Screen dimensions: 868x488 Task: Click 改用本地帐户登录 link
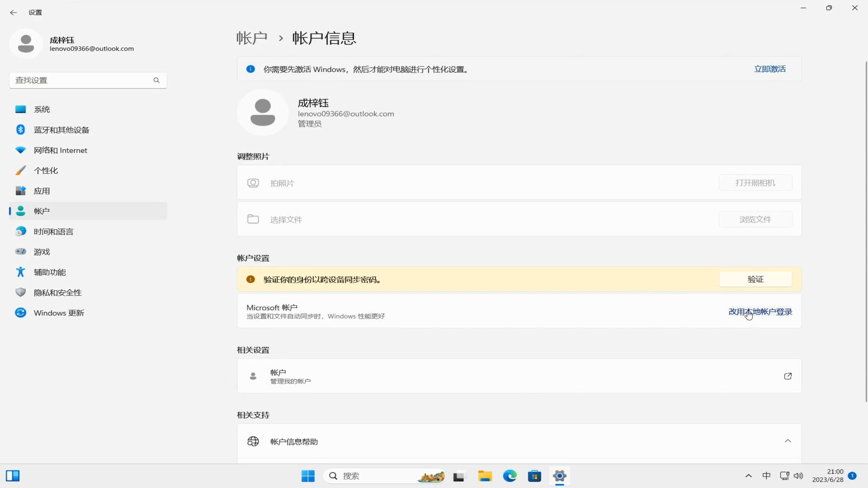760,312
